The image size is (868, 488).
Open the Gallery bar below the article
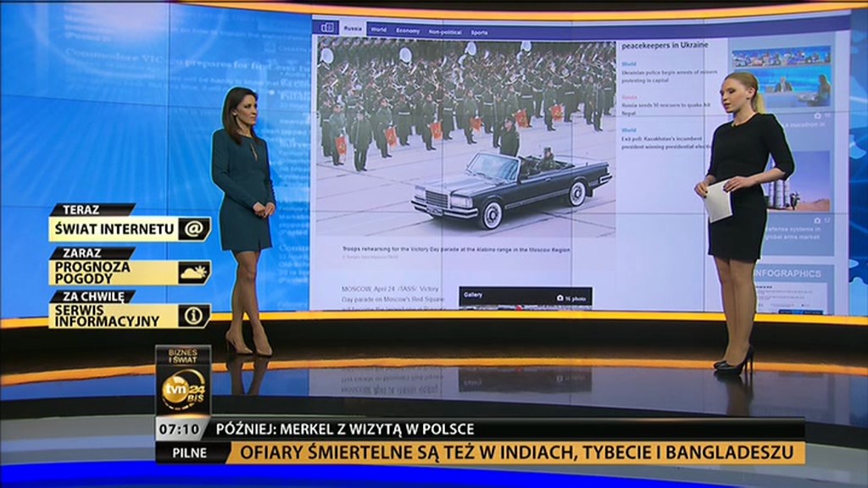coord(526,297)
